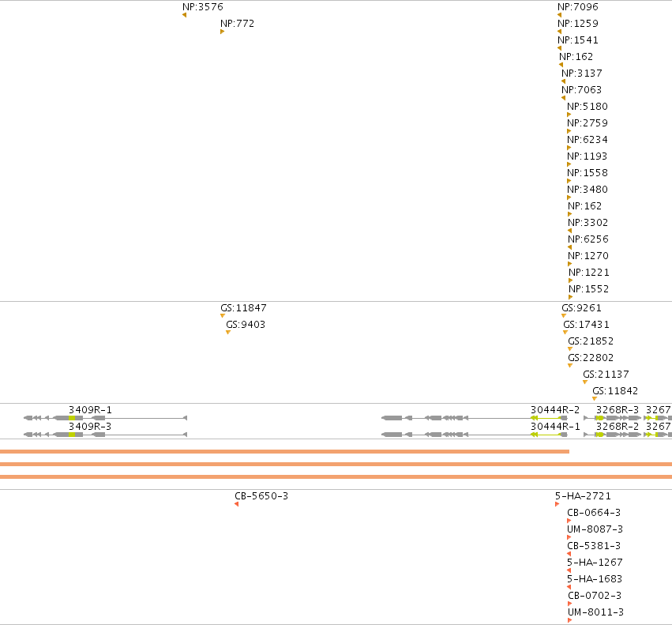Click the NP:1541 insertion marker
The image size is (672, 625).
click(x=559, y=48)
